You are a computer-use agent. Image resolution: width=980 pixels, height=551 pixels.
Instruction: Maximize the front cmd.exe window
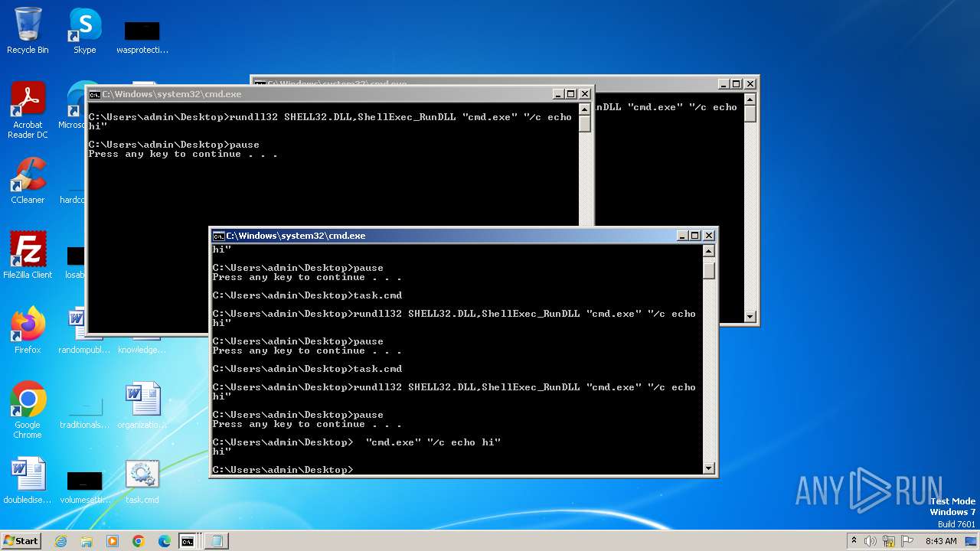[695, 236]
